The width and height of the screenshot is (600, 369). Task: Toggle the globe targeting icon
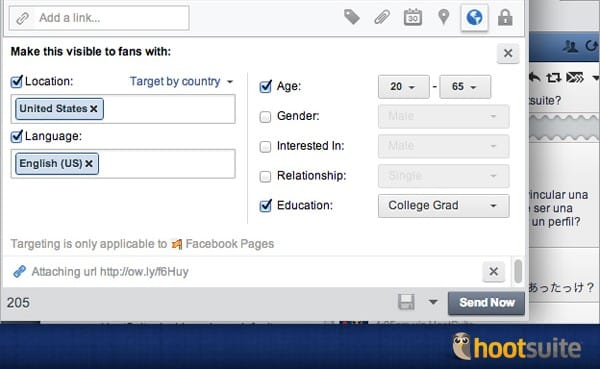tap(474, 18)
